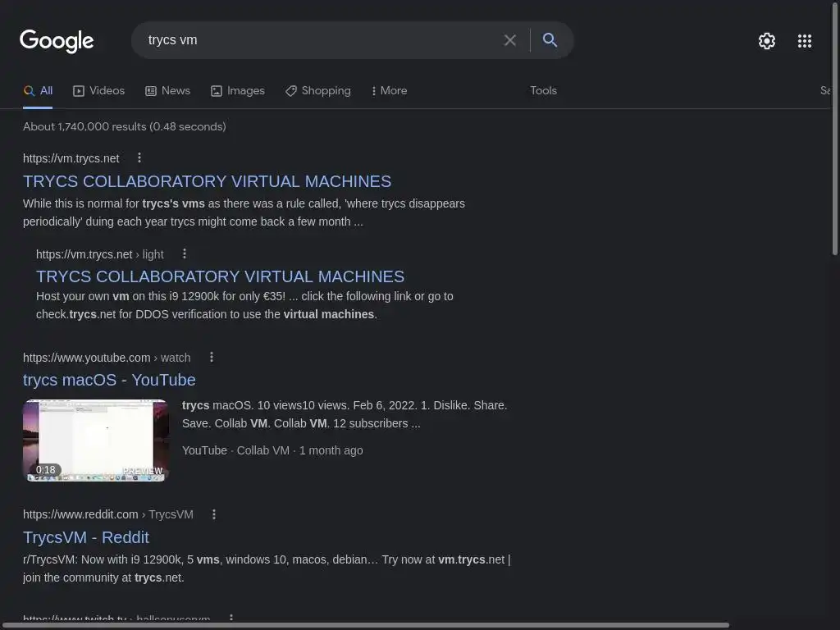This screenshot has height=630, width=840.
Task: Switch to the Images tab
Action: pyautogui.click(x=238, y=91)
